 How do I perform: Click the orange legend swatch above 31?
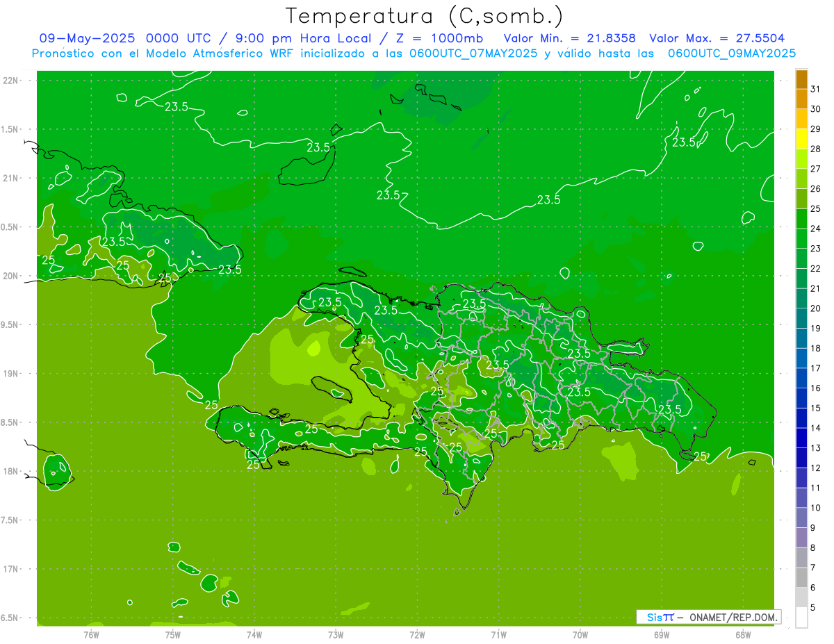tap(801, 79)
